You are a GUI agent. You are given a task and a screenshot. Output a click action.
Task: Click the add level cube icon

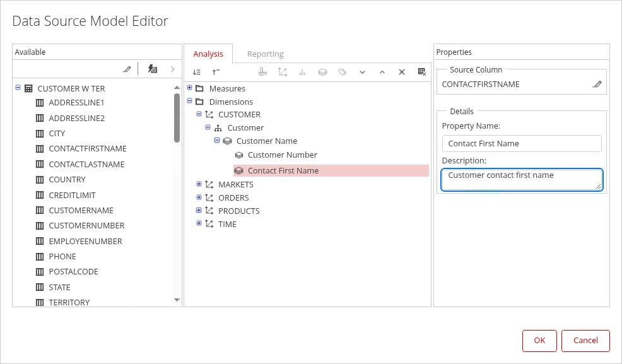322,73
